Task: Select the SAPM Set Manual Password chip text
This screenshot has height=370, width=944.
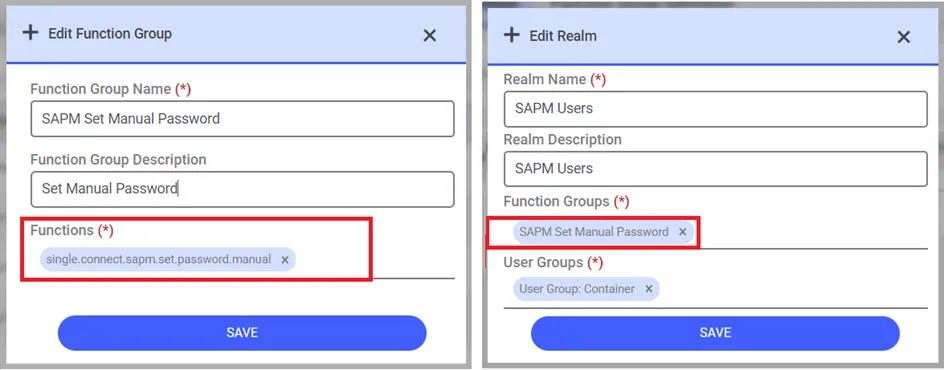Action: [x=594, y=232]
